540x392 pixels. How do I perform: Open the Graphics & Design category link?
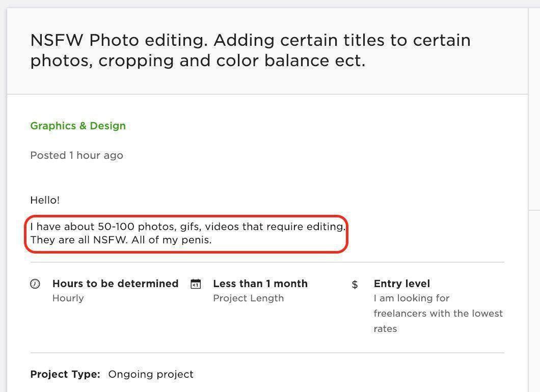pos(78,126)
